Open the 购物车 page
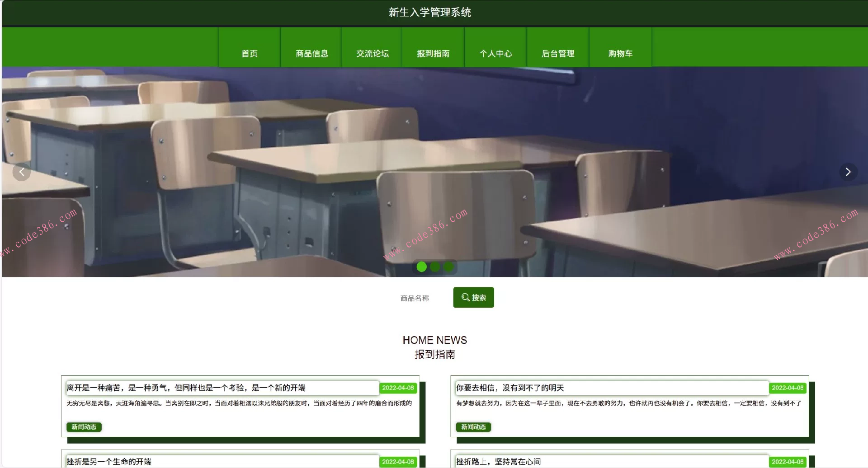 620,53
